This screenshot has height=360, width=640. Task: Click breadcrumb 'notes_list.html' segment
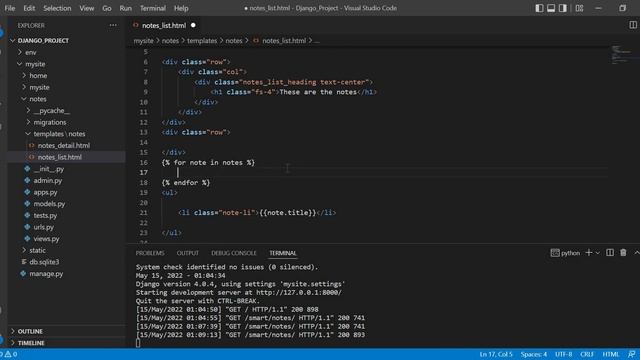(284, 40)
